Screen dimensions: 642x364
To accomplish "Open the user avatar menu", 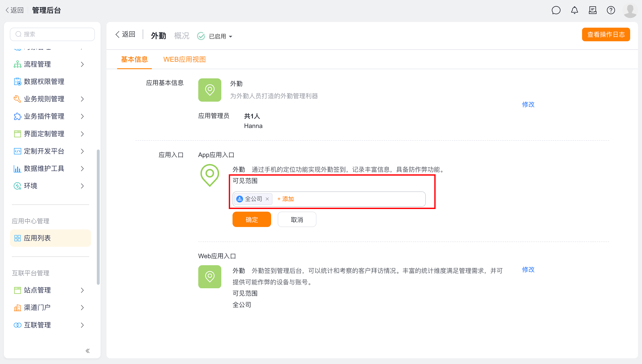I will (630, 11).
